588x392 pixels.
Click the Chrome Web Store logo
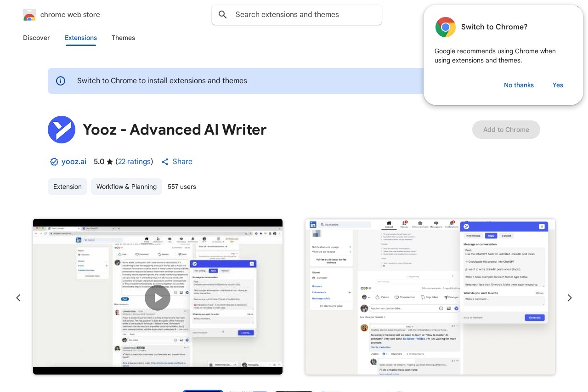(x=29, y=15)
